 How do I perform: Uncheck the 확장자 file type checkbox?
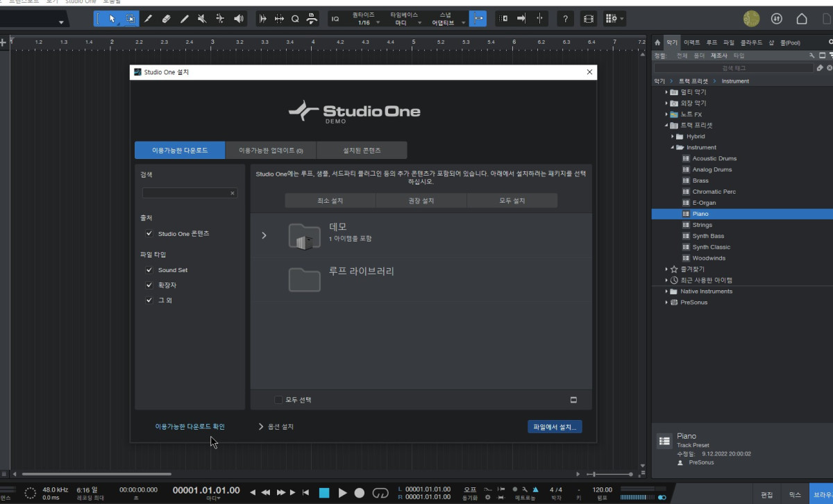click(x=149, y=285)
